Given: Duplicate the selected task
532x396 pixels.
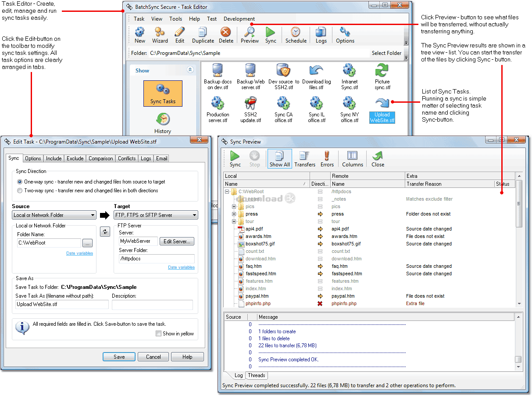Looking at the screenshot, I should pyautogui.click(x=203, y=35).
